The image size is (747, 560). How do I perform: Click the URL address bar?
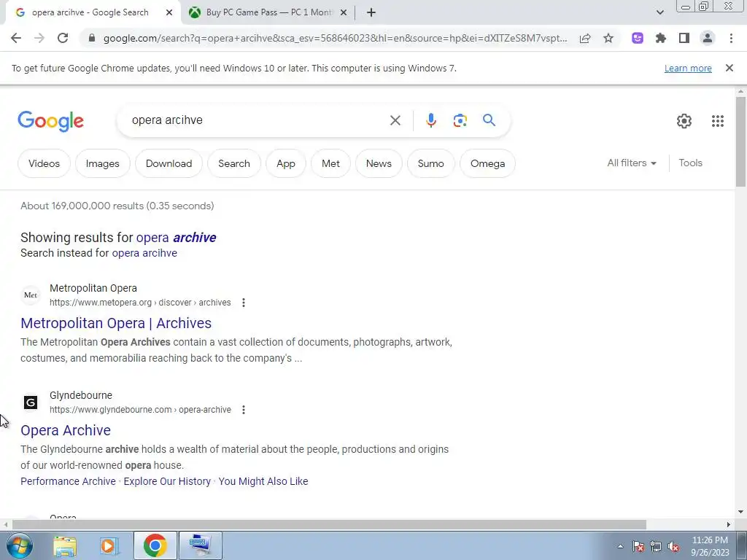tap(335, 38)
